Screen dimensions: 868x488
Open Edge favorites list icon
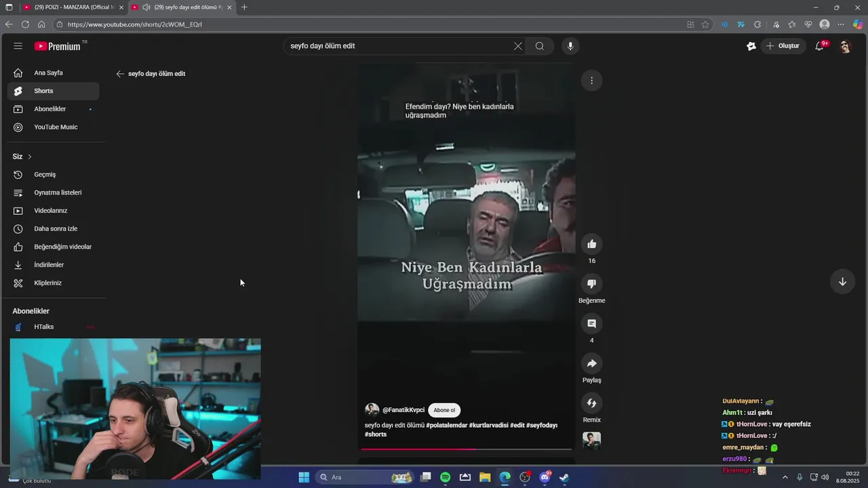(792, 24)
